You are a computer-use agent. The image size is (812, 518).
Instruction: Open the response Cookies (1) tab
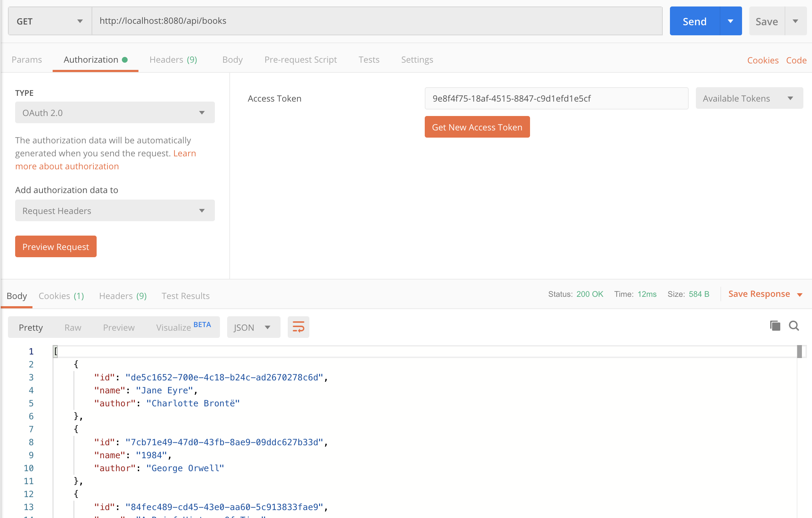[61, 296]
